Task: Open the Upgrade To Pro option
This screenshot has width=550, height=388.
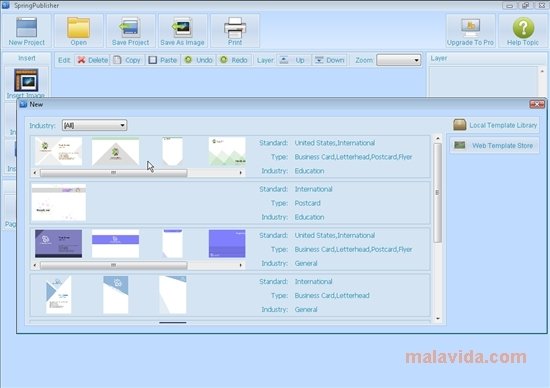Action: [470, 31]
